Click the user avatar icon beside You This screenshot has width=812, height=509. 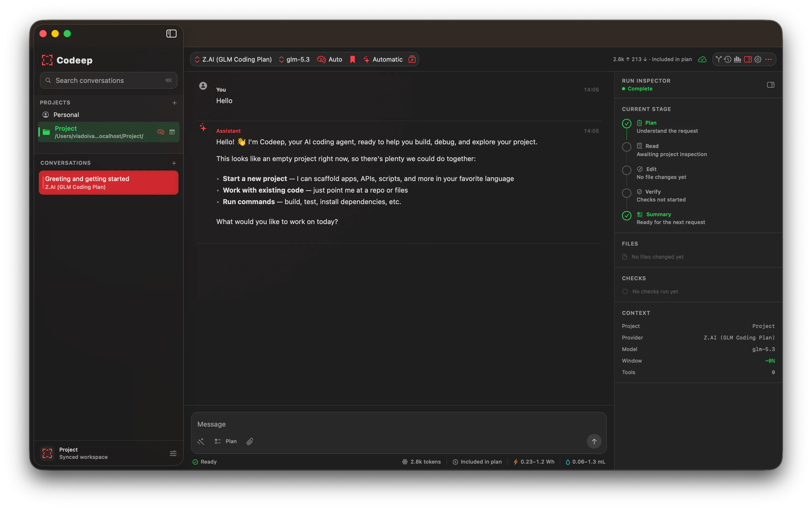(203, 86)
